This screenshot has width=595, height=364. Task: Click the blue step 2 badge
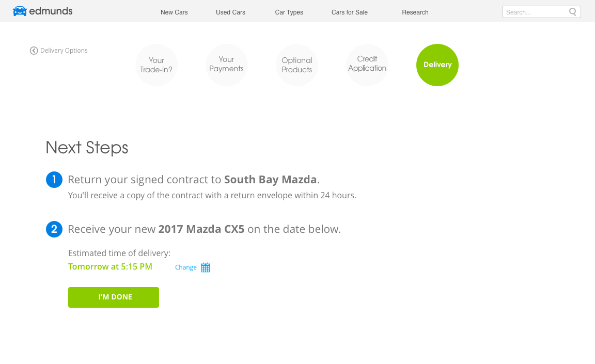(54, 229)
